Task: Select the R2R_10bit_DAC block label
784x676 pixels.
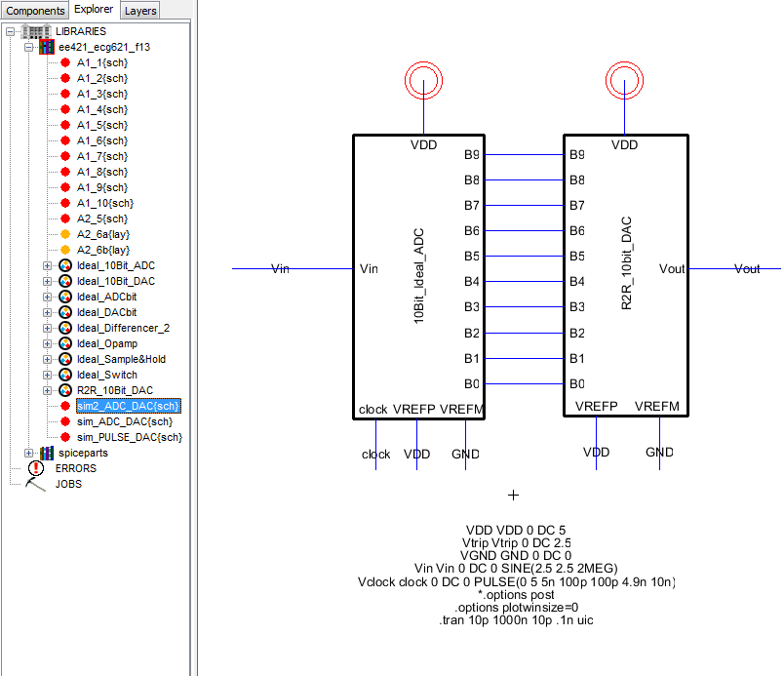Action: tap(626, 263)
